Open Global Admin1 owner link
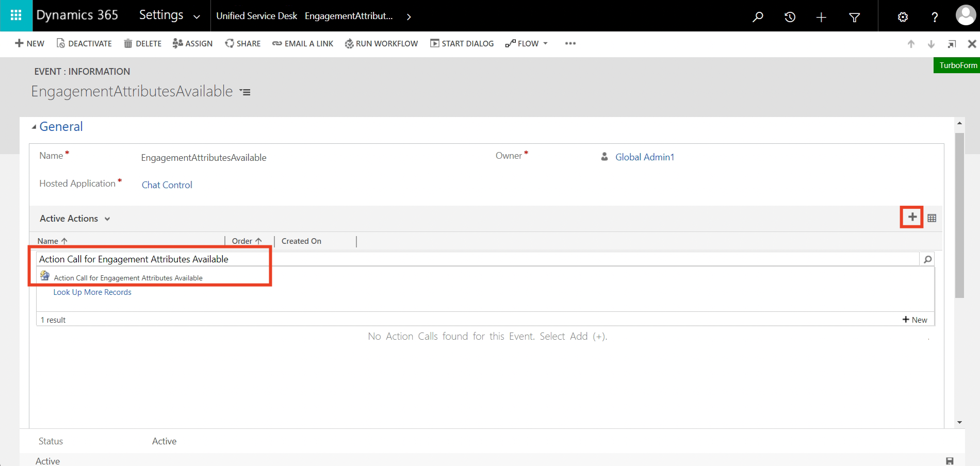 645,157
